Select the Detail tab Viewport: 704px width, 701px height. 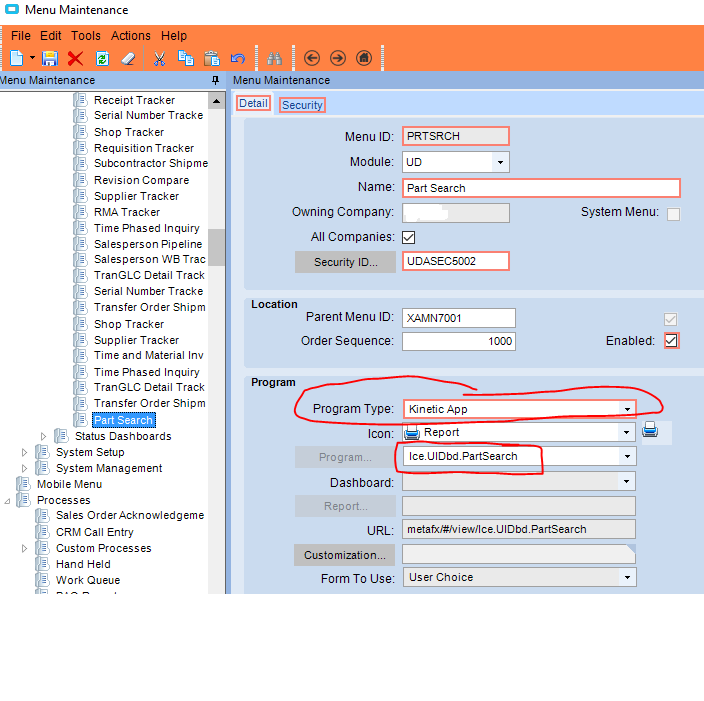point(253,103)
